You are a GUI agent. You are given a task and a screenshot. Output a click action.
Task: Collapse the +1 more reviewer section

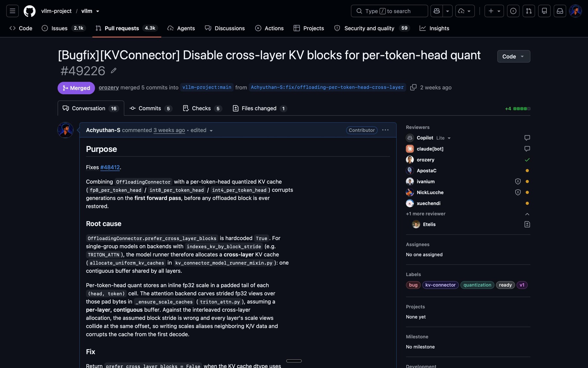527,214
